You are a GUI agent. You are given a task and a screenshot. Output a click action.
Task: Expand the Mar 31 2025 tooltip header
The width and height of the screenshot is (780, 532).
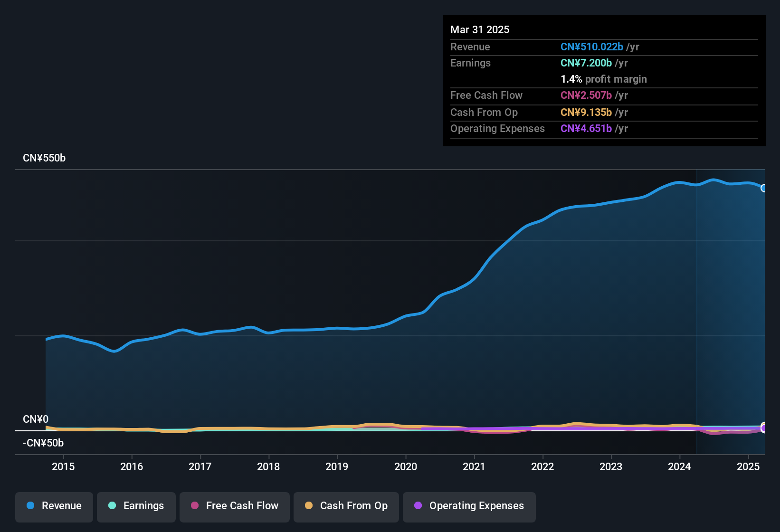(x=480, y=29)
